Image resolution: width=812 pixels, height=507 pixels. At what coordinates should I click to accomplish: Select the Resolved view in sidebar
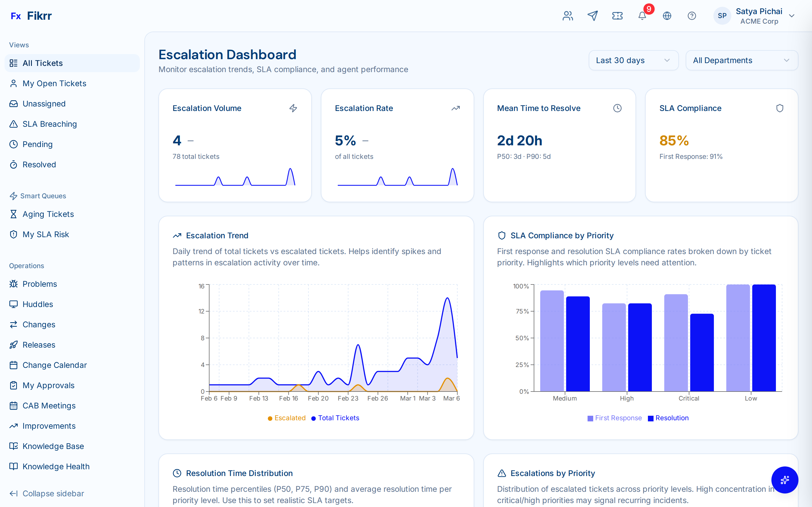coord(39,164)
